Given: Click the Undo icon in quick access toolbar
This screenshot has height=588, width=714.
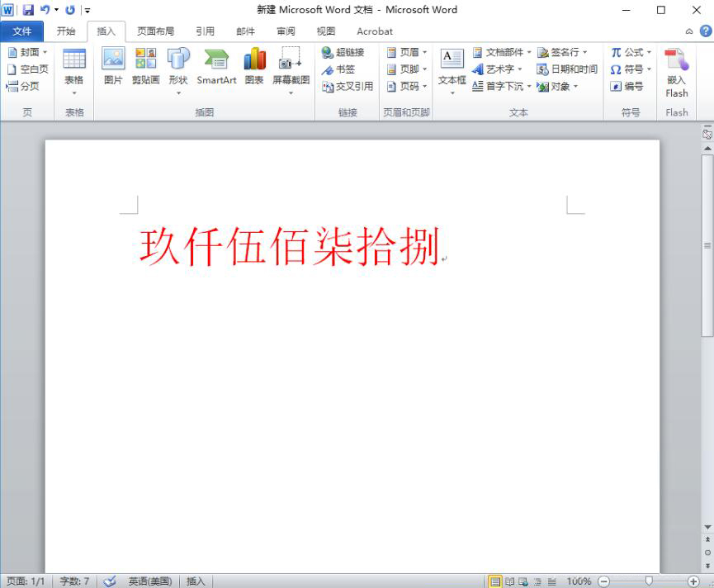Looking at the screenshot, I should coord(45,10).
